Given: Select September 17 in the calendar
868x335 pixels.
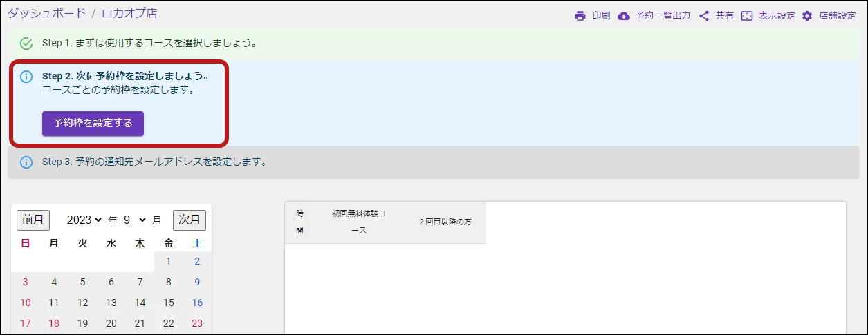Looking at the screenshot, I should coord(26,323).
